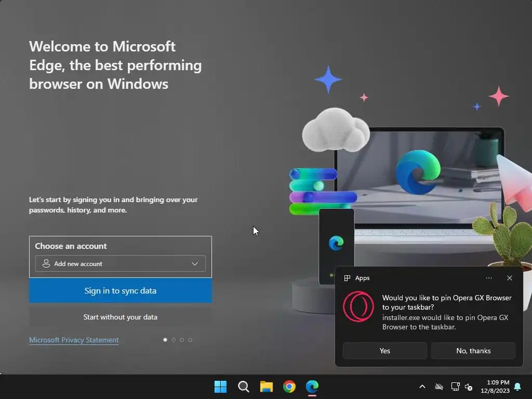Click the Opera GX logo in notification
This screenshot has width=532, height=399.
click(x=358, y=307)
